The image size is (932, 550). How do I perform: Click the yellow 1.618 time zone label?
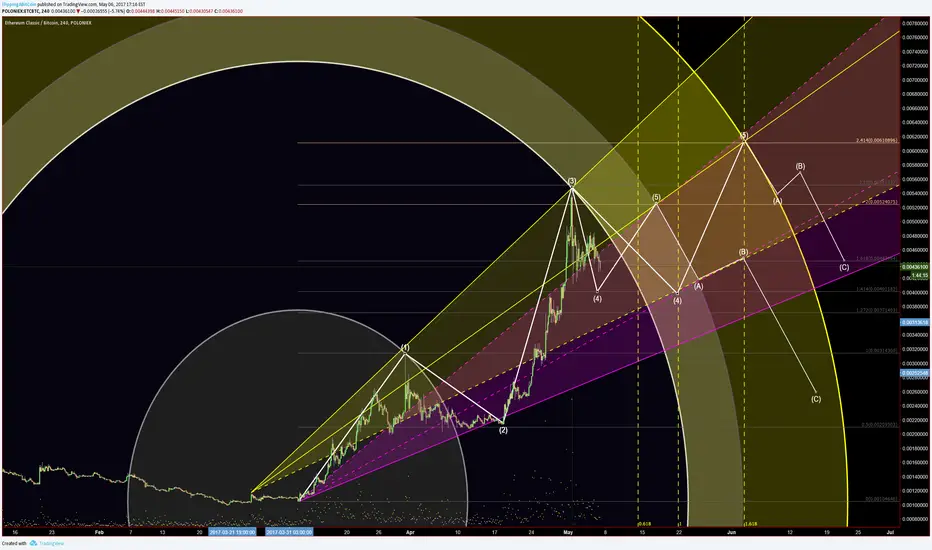(751, 524)
